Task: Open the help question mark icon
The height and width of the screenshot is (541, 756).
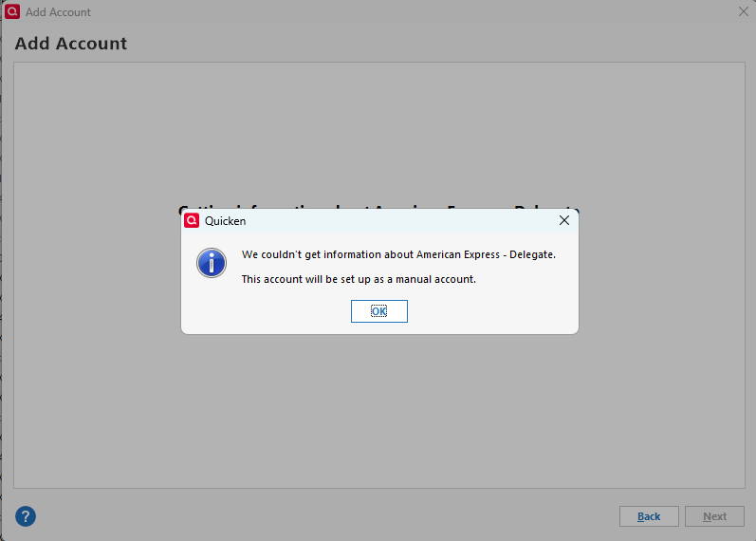Action: pos(26,516)
